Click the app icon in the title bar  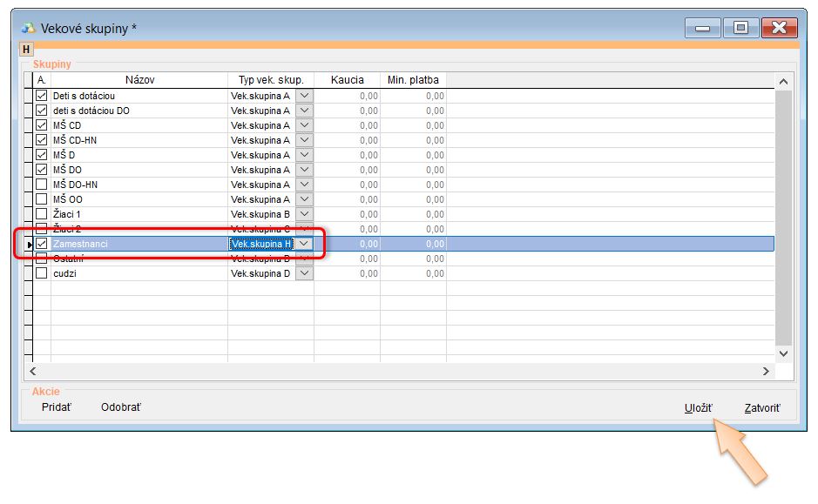pos(28,29)
